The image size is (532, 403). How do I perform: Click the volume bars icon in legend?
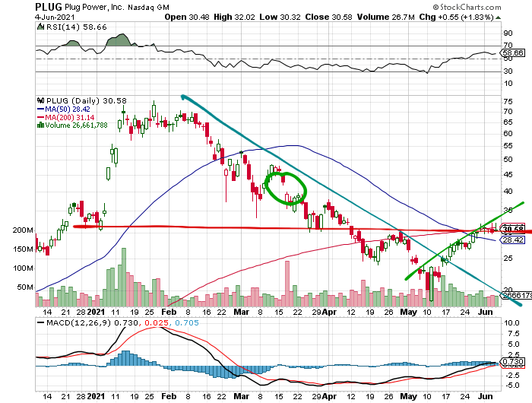40,125
